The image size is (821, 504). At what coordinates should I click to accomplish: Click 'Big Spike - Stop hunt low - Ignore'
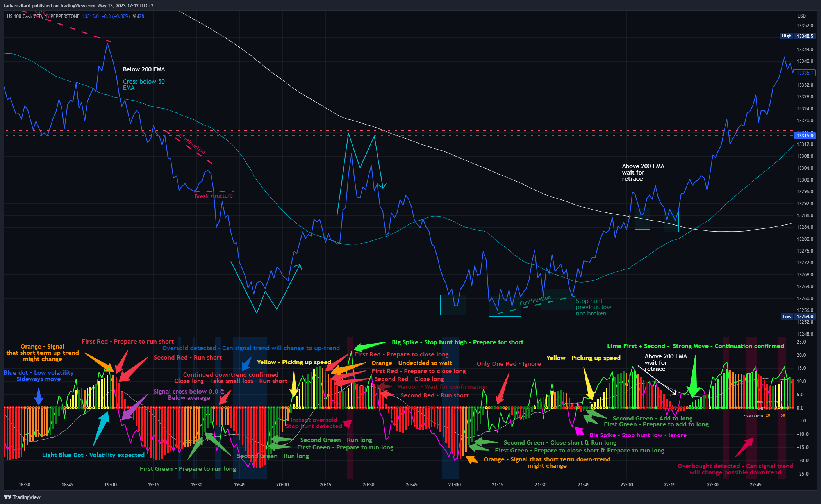tap(638, 435)
